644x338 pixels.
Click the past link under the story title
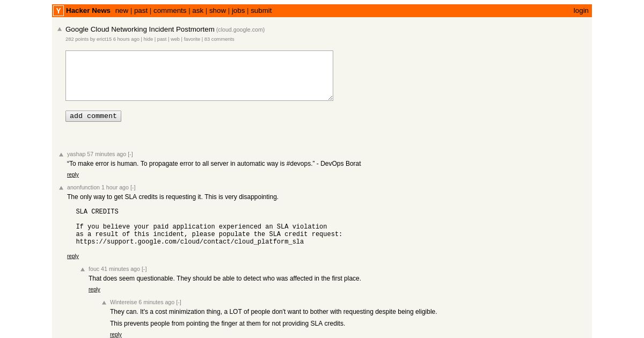tap(162, 39)
